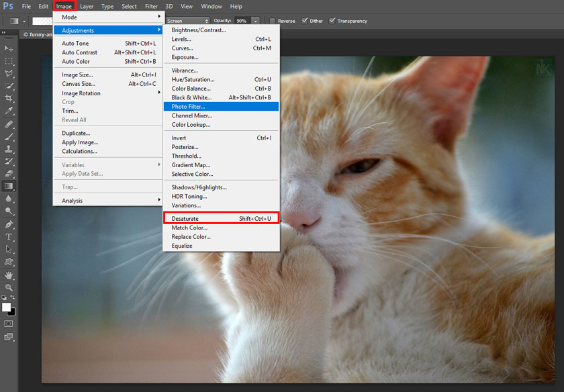This screenshot has height=392, width=564.
Task: Open the Filter menu
Action: pyautogui.click(x=151, y=7)
